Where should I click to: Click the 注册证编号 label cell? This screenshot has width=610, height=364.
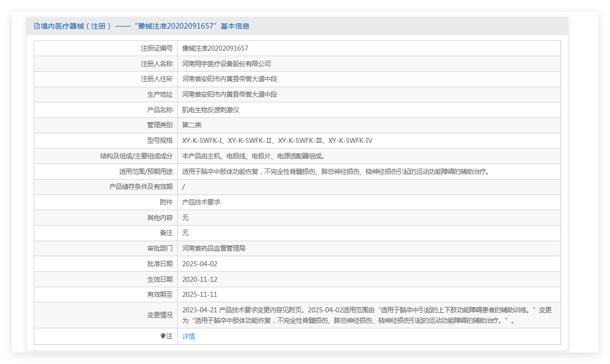[x=105, y=48]
